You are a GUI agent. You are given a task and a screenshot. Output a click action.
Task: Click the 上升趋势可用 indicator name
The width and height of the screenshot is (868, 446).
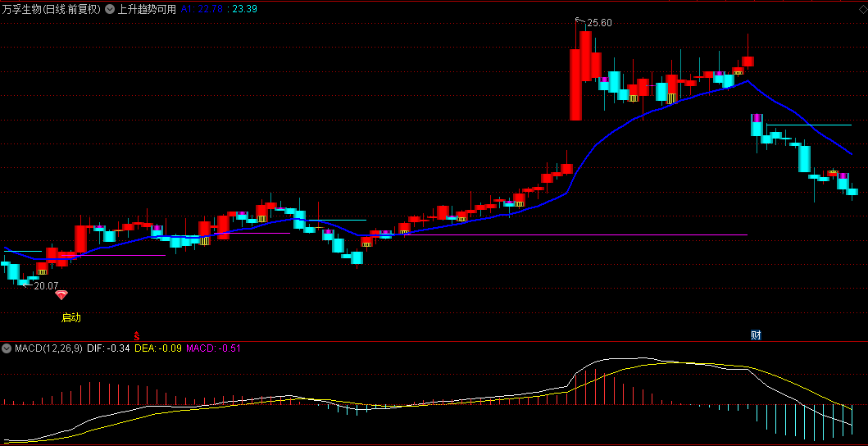pos(146,9)
